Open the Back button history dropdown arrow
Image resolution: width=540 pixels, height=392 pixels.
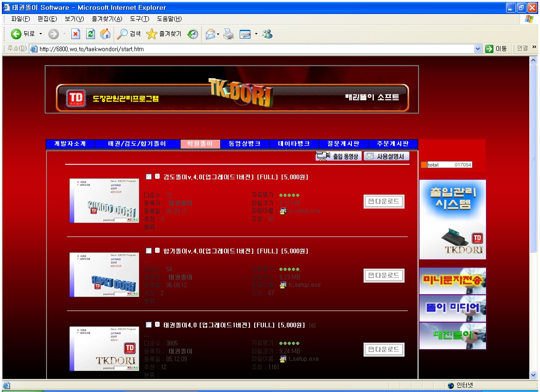40,34
